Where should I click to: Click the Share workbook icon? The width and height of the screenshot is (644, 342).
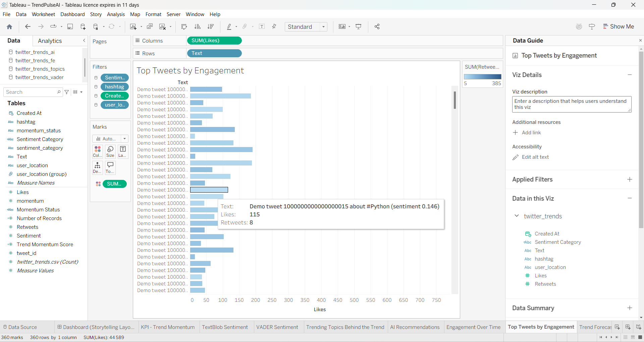click(x=377, y=27)
